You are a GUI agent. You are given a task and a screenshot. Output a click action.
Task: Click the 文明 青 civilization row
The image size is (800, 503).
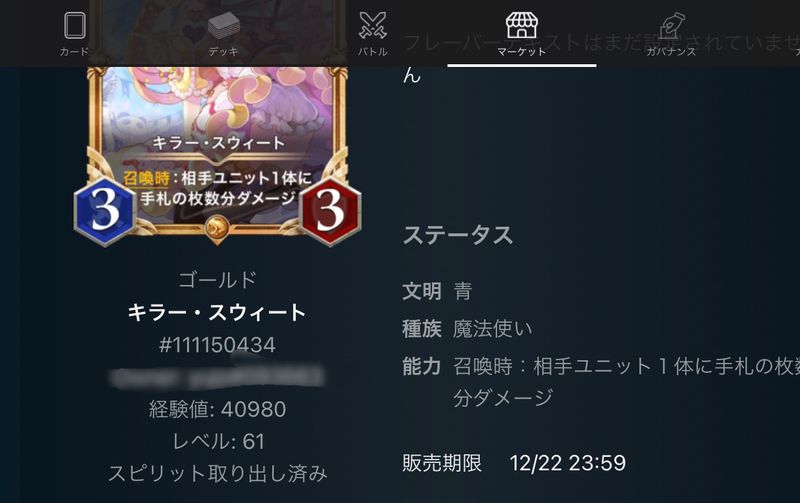coord(437,291)
